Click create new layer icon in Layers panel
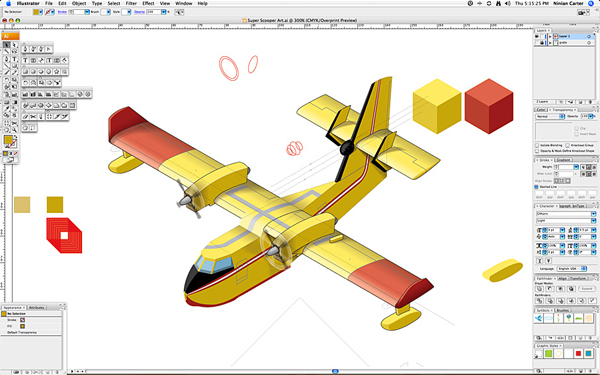 pos(580,102)
